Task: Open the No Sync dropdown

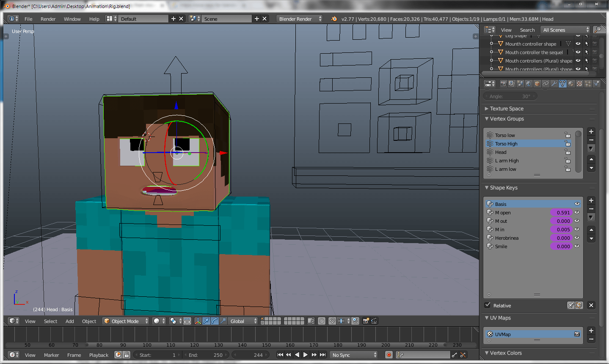Action: point(354,355)
